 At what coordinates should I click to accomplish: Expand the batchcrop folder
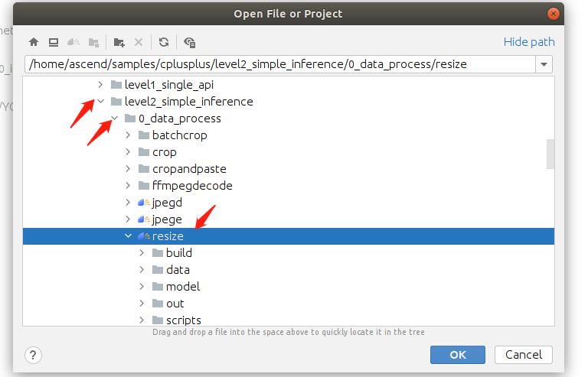[128, 135]
